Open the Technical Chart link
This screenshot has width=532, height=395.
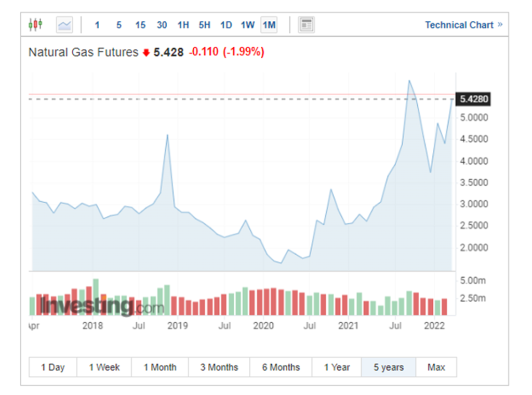point(459,25)
